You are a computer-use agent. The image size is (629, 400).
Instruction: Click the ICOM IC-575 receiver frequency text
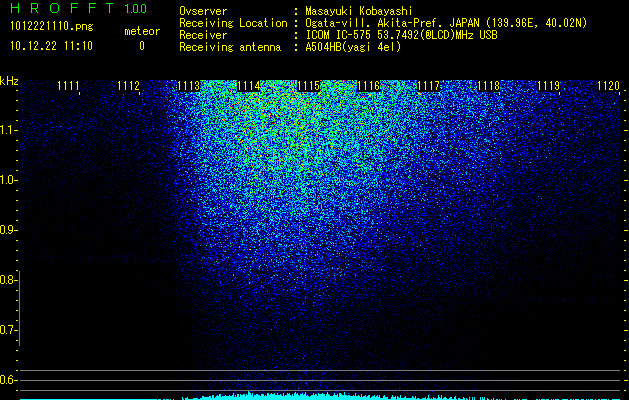401,35
